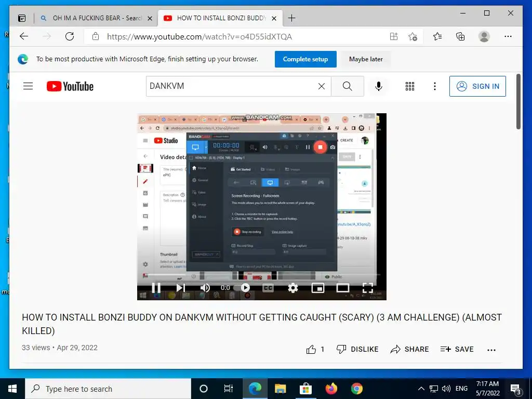Launch Microsoft Store from taskbar

coord(305,389)
